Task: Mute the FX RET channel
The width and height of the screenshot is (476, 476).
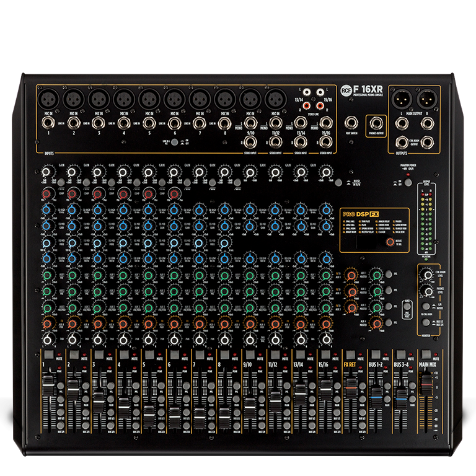Action: click(351, 355)
